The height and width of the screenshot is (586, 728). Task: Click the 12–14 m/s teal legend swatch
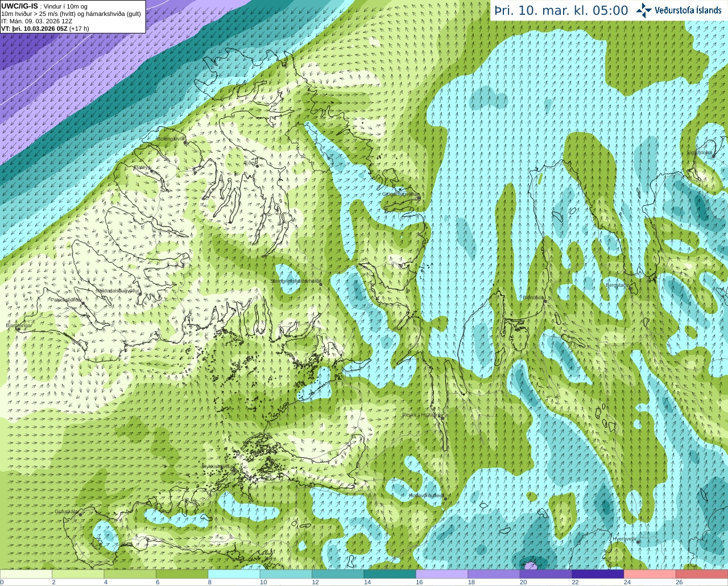point(338,574)
